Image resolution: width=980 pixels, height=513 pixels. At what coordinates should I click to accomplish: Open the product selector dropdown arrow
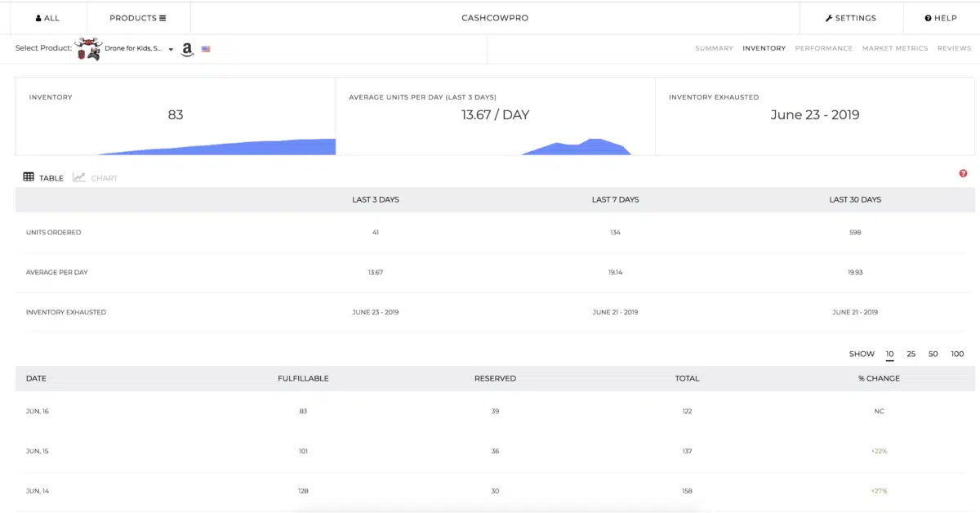pyautogui.click(x=171, y=50)
